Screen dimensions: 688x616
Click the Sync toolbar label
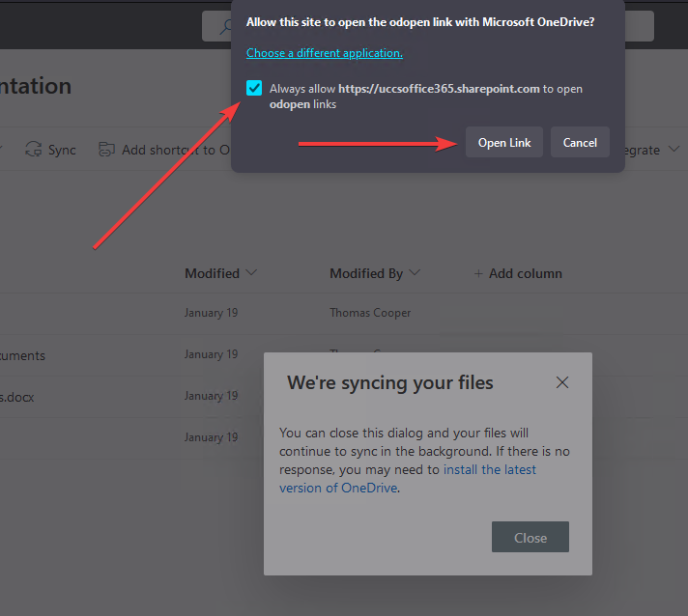[62, 150]
